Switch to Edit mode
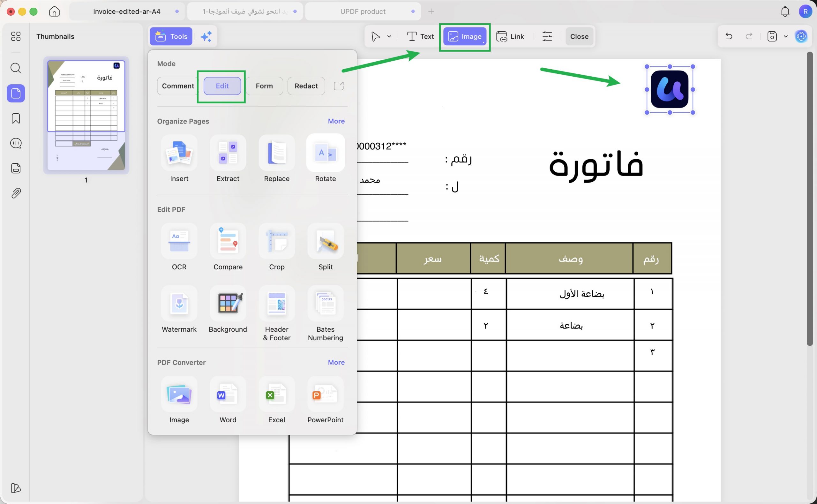Viewport: 817px width, 504px height. tap(222, 86)
